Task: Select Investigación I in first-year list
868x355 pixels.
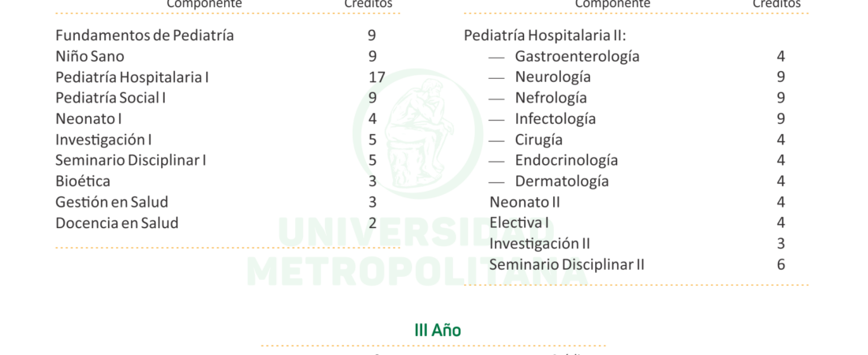Action: click(x=103, y=140)
